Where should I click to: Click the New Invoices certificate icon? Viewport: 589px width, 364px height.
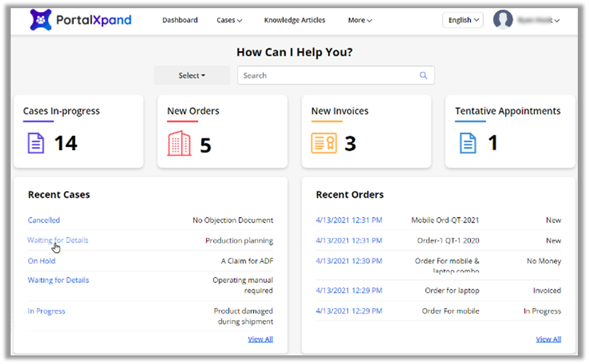pyautogui.click(x=324, y=144)
